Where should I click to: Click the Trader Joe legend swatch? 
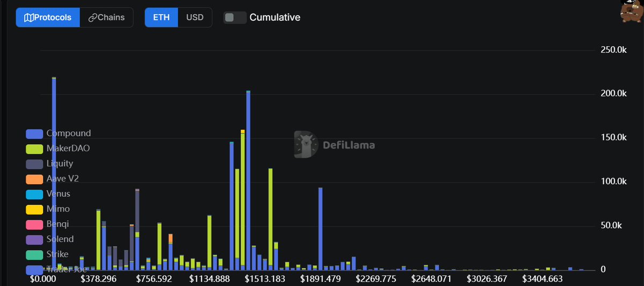(34, 269)
